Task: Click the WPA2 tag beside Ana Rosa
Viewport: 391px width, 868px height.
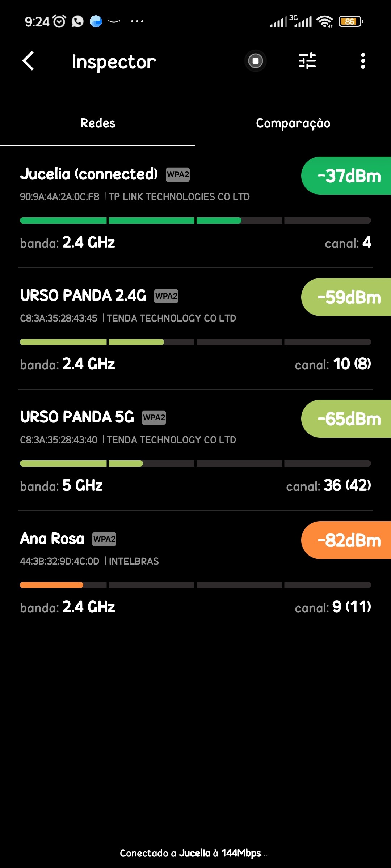Action: click(x=104, y=539)
